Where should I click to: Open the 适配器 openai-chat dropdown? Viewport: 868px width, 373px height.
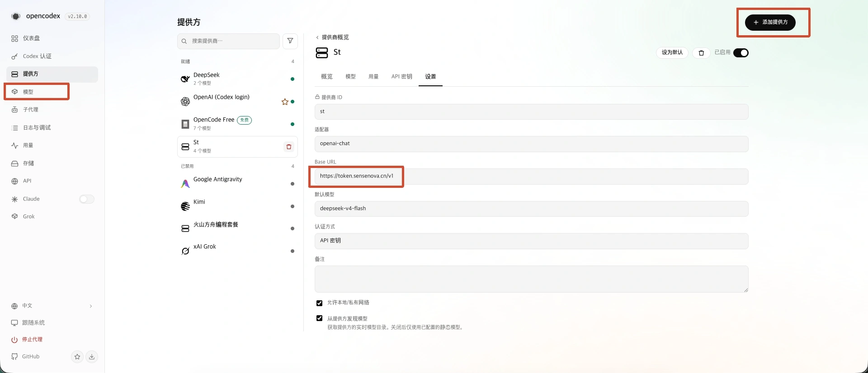532,144
